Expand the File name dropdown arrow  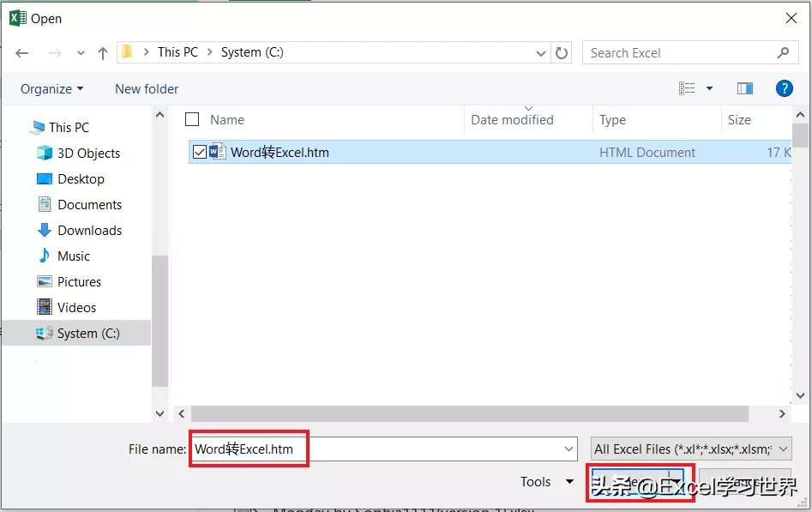click(x=569, y=449)
